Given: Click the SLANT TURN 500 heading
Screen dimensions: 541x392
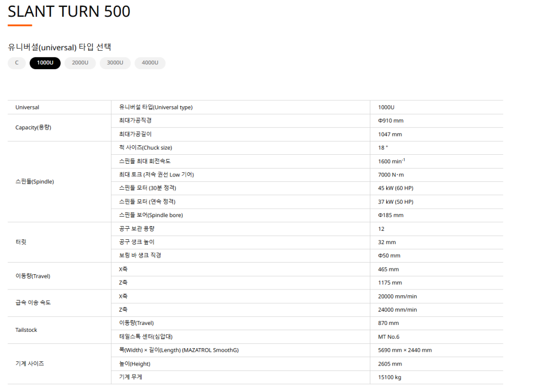Looking at the screenshot, I should [x=69, y=11].
